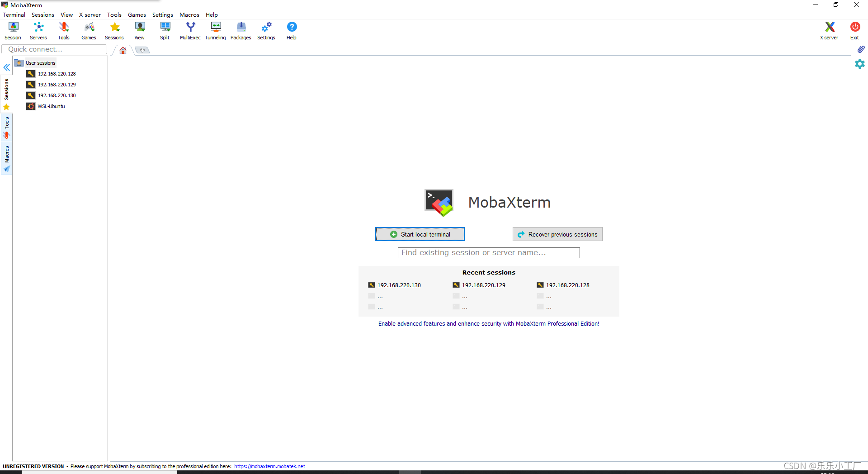Select the Macros vertical sidebar tab

click(x=6, y=158)
